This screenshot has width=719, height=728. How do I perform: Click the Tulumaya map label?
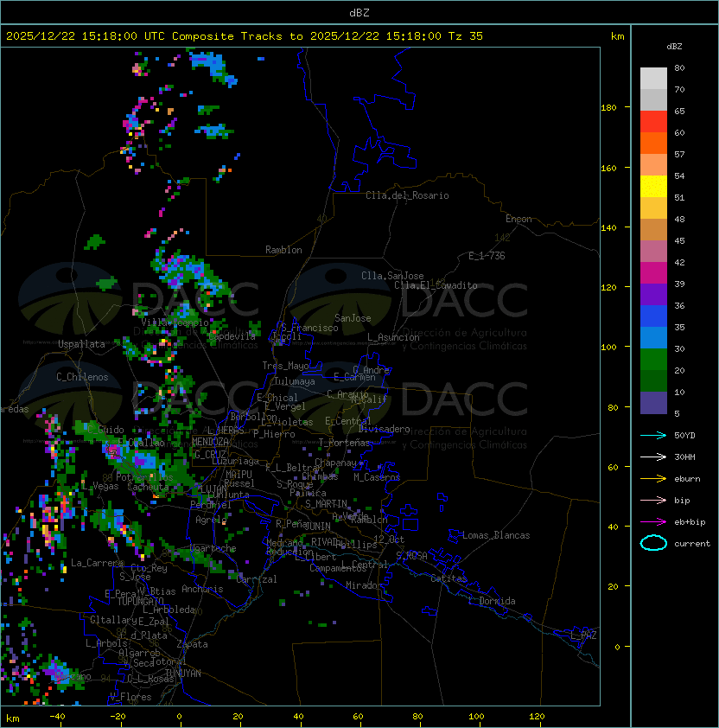(295, 381)
